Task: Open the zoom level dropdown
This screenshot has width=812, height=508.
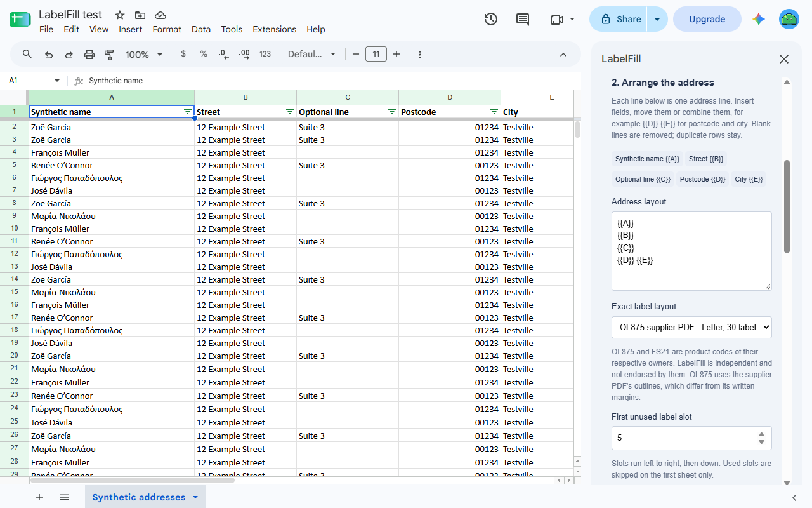Action: pyautogui.click(x=144, y=55)
